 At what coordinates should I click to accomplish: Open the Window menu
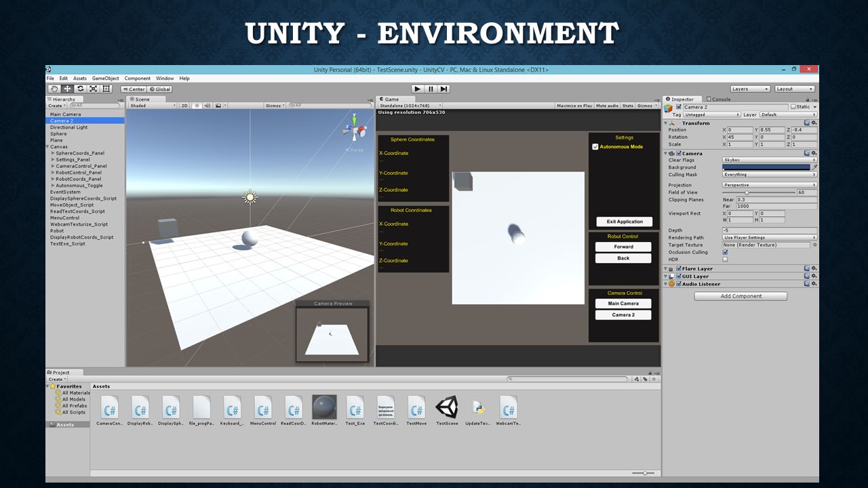click(x=165, y=79)
